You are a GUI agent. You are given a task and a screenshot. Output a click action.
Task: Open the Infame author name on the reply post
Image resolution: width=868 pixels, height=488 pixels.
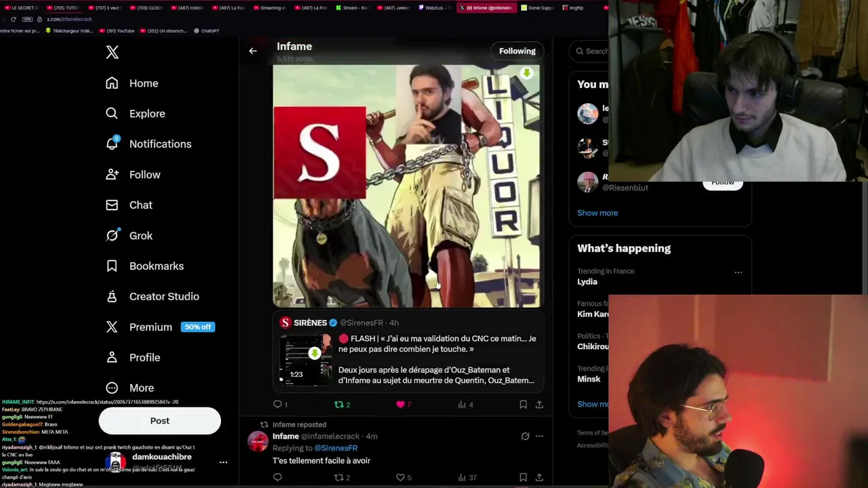pyautogui.click(x=285, y=436)
